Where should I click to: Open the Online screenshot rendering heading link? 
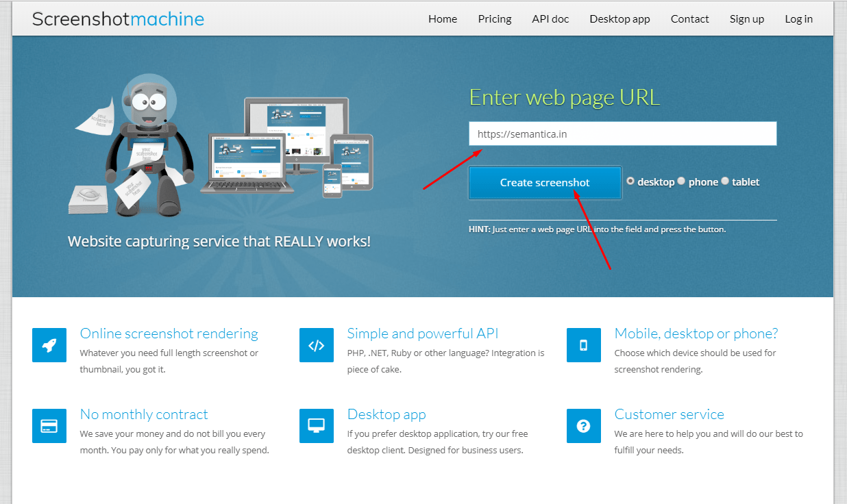coord(169,333)
